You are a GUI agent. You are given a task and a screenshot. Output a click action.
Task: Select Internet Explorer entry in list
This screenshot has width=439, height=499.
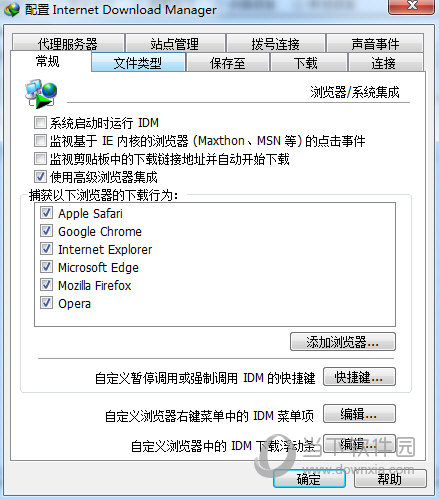point(105,249)
